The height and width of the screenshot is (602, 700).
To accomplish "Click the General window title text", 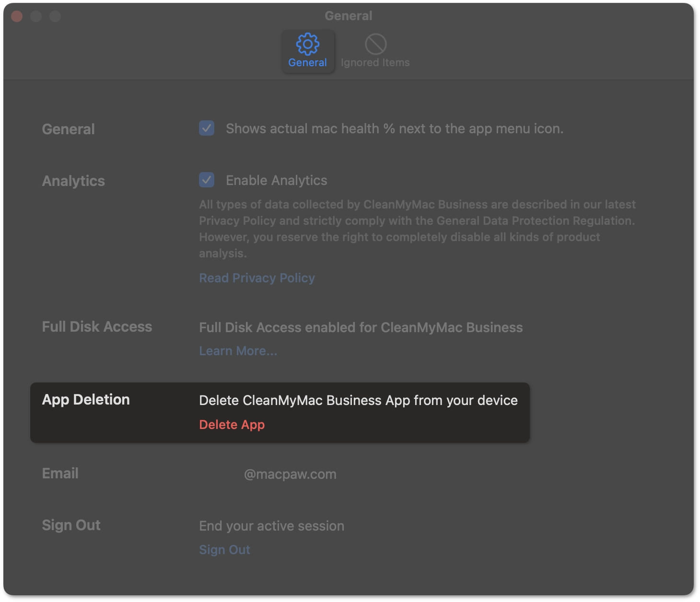I will pos(349,16).
